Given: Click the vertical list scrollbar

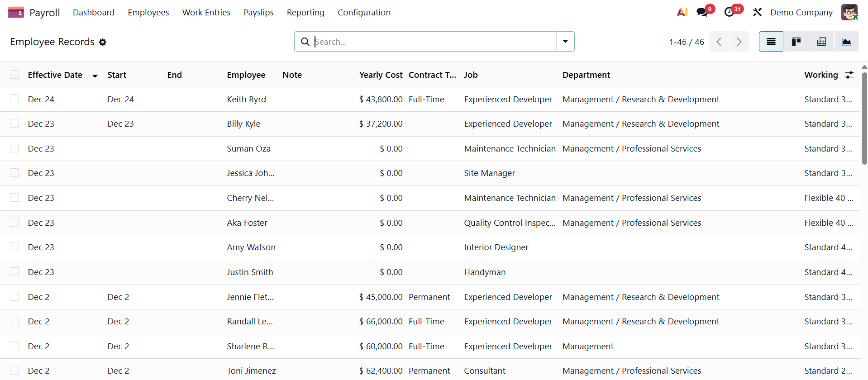Looking at the screenshot, I should 864,119.
